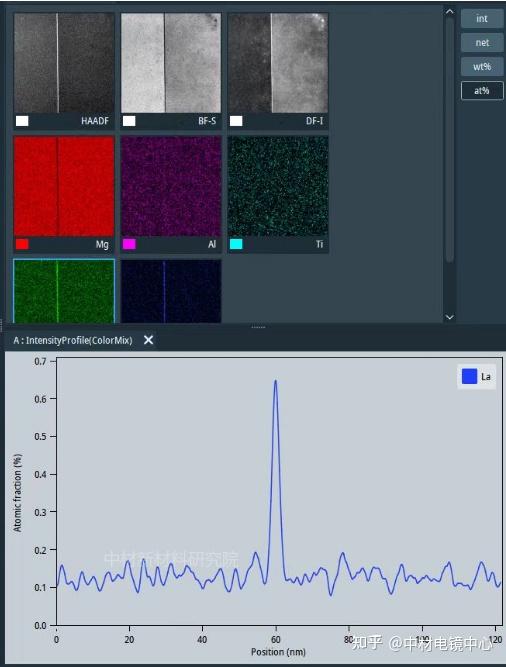Close the IntensityProfile(ColorMix) tab
Screen dimensions: 506x667
click(148, 340)
